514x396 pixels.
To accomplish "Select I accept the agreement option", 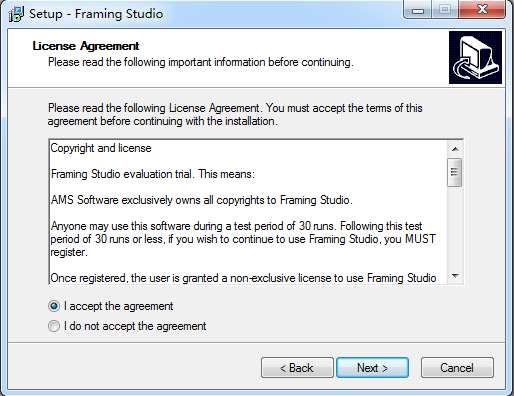I will pyautogui.click(x=54, y=306).
